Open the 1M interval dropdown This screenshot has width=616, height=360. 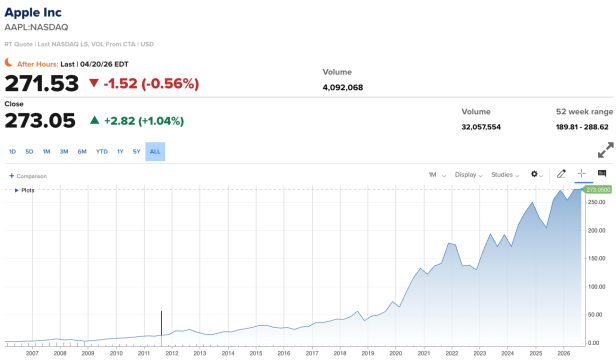(437, 175)
